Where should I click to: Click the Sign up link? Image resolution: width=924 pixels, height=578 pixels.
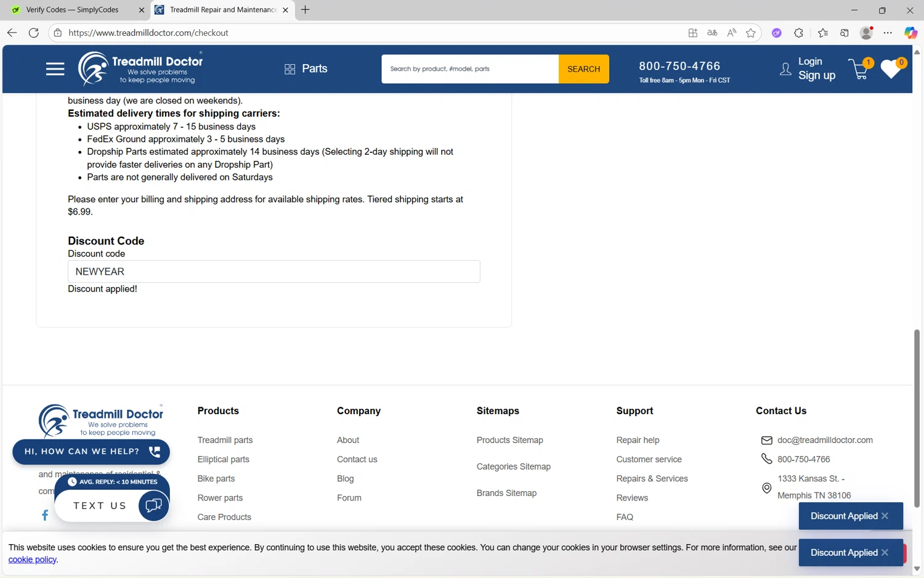click(x=817, y=75)
